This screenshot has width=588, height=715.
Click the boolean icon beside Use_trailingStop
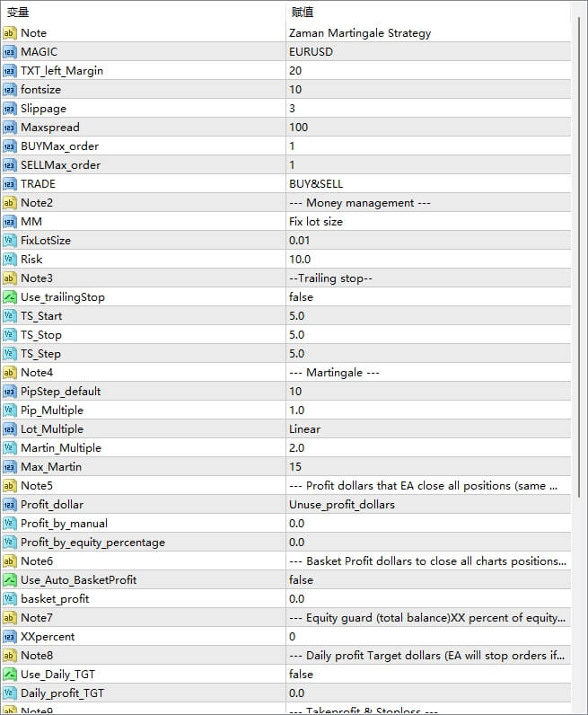coord(10,297)
